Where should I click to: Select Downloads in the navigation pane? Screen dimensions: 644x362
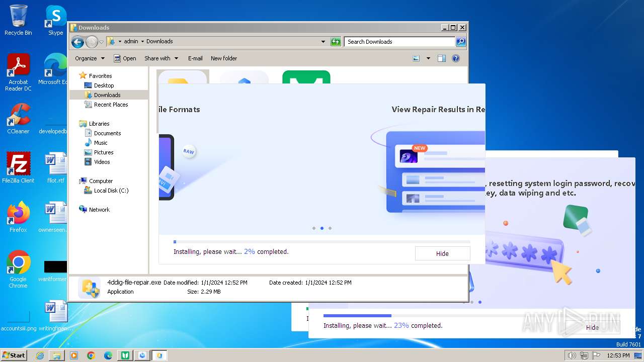[107, 95]
